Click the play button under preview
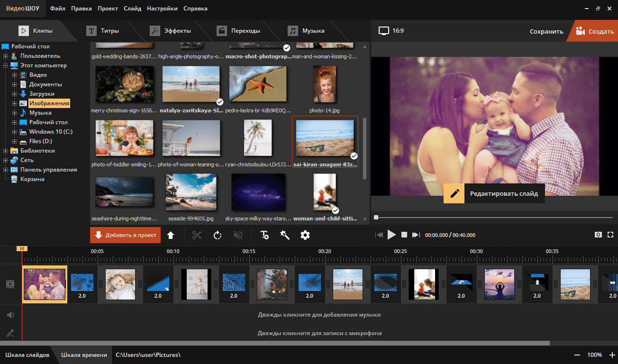The width and height of the screenshot is (618, 364). coord(391,235)
